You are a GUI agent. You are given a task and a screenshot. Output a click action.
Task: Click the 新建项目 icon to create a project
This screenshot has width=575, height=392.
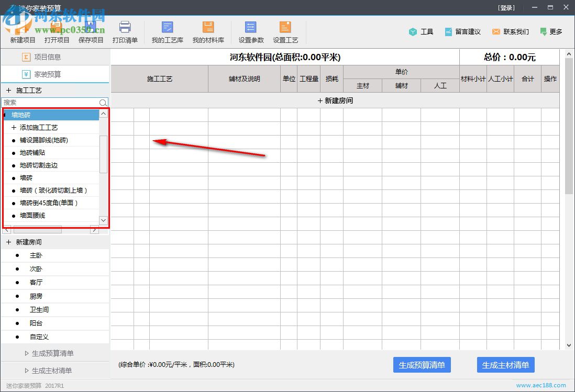click(22, 31)
